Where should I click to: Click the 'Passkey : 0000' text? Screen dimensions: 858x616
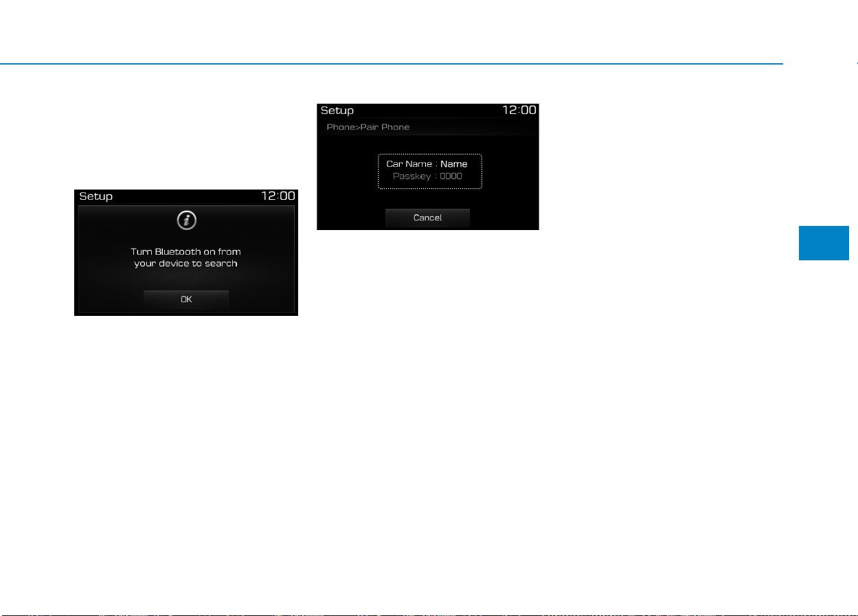[x=427, y=176]
